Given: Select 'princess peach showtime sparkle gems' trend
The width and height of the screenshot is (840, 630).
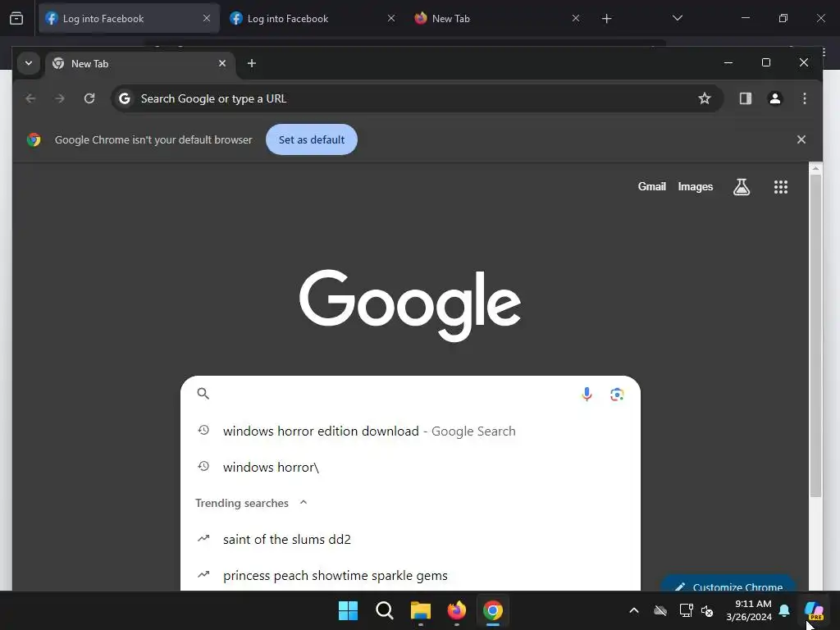Looking at the screenshot, I should (x=411, y=575).
